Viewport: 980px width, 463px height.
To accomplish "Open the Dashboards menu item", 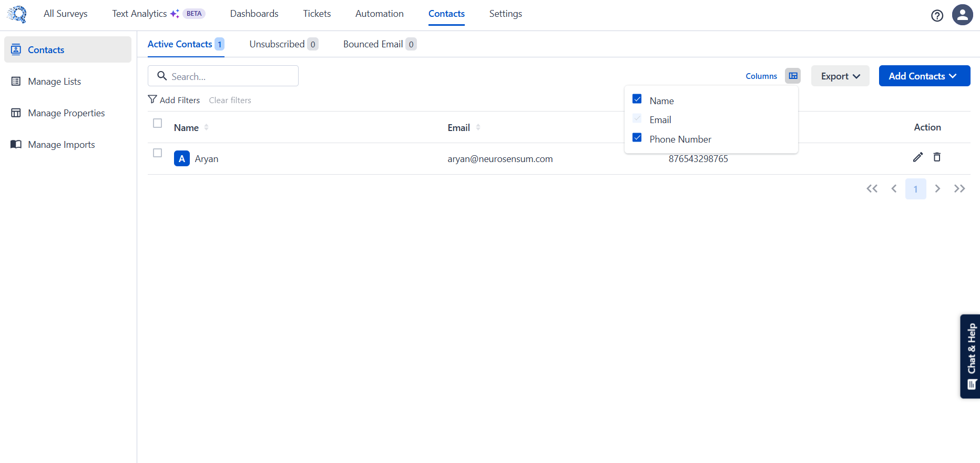I will click(254, 14).
